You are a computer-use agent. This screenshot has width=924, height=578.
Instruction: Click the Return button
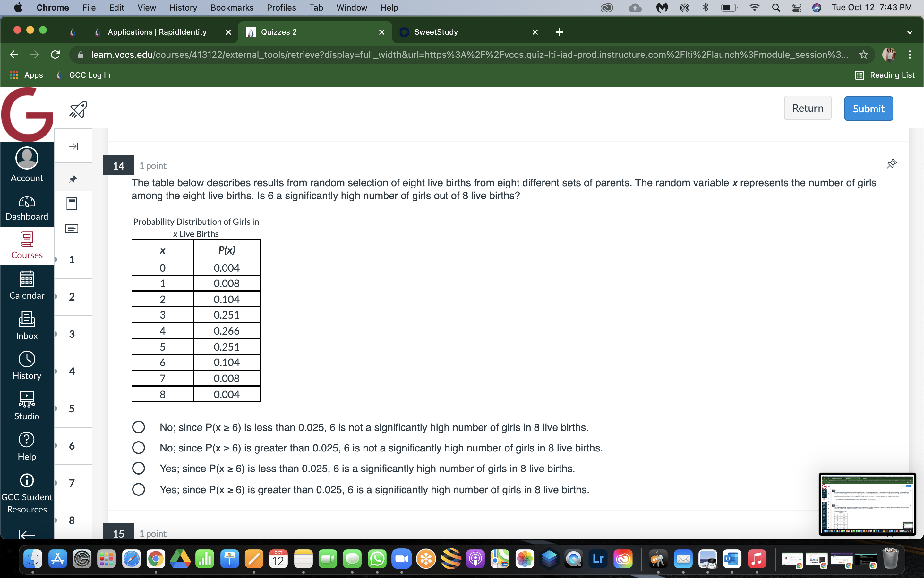[808, 108]
